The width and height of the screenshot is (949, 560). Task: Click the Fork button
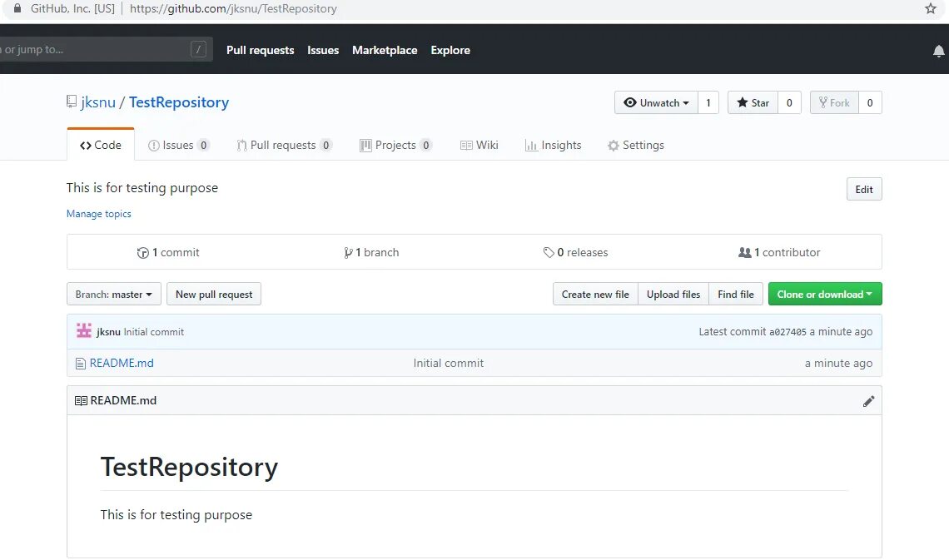(834, 103)
